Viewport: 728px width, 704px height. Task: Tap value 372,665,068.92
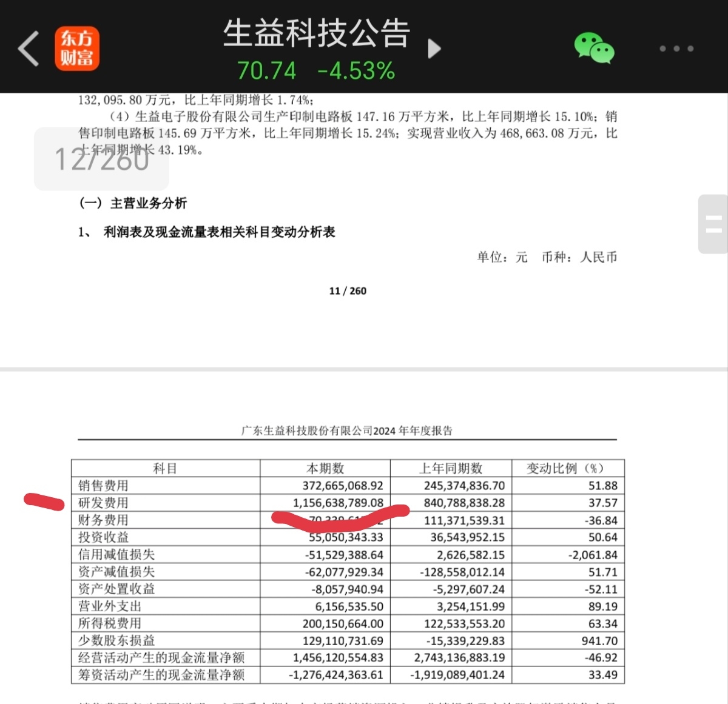pos(343,486)
